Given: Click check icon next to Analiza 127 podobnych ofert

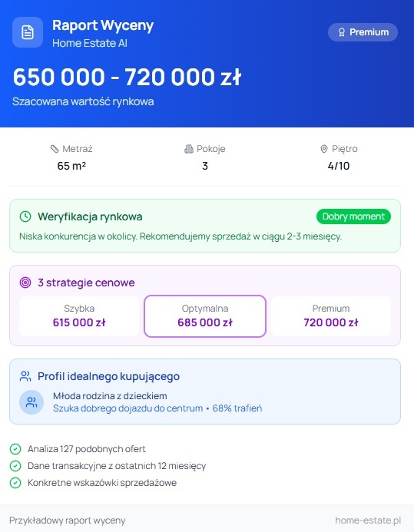Looking at the screenshot, I should pos(15,449).
